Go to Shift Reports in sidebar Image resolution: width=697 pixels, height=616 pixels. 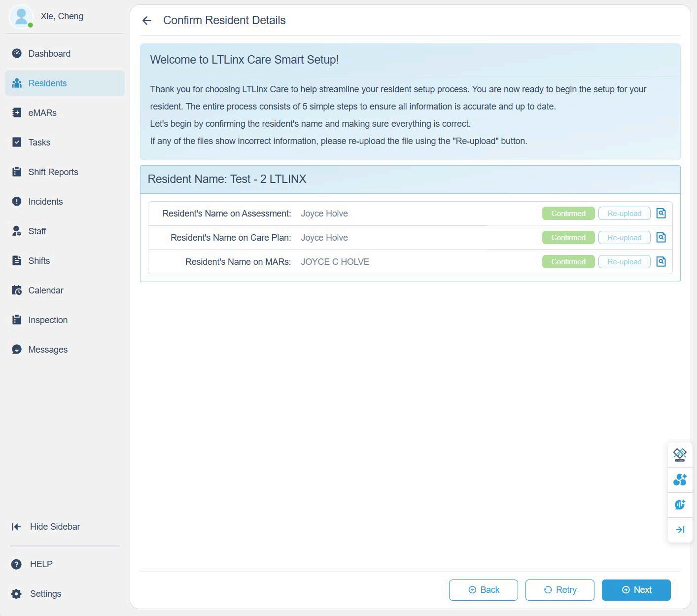click(53, 172)
